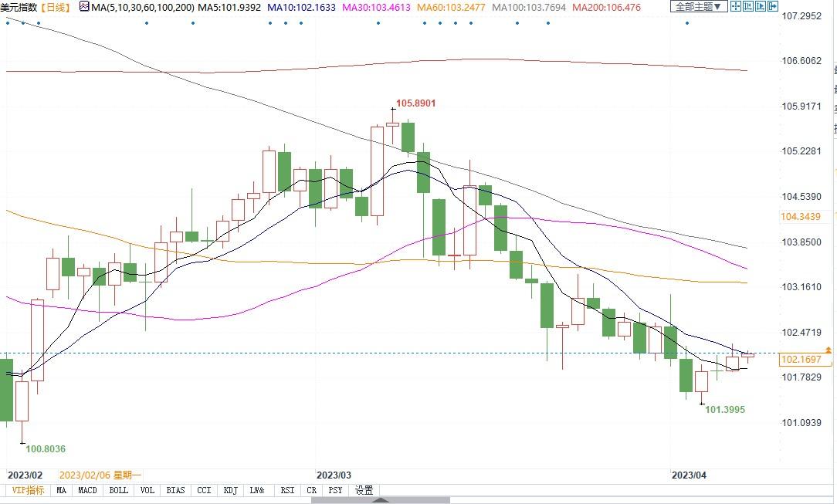Select the BOLL indicator tab
The image size is (837, 504).
(x=118, y=490)
